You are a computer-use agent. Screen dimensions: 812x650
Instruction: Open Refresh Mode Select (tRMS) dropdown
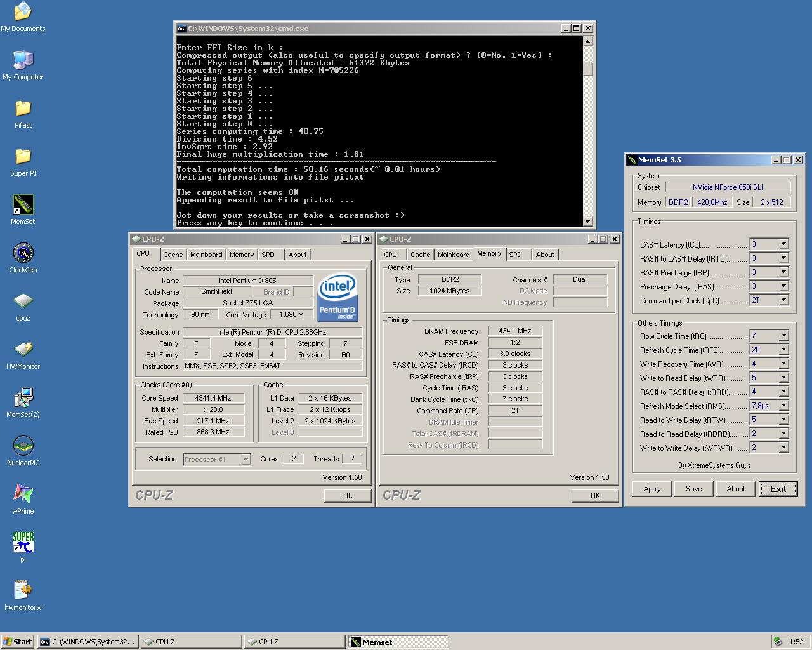point(783,406)
